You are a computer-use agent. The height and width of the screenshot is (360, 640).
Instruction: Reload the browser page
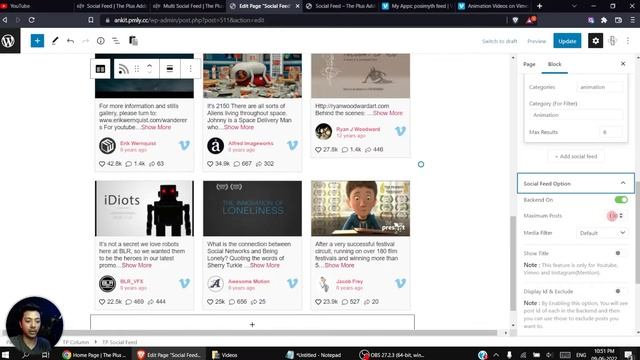[31, 20]
